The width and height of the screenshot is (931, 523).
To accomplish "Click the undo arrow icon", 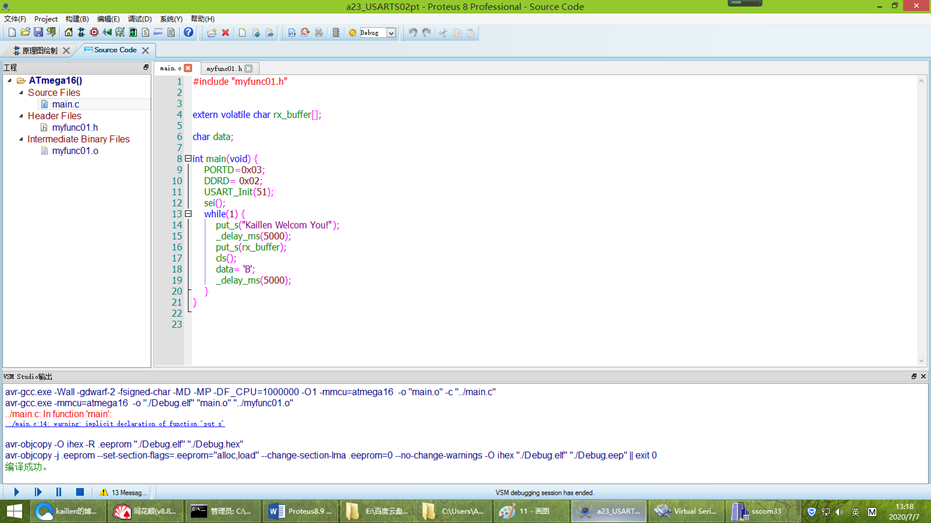I will [x=413, y=33].
